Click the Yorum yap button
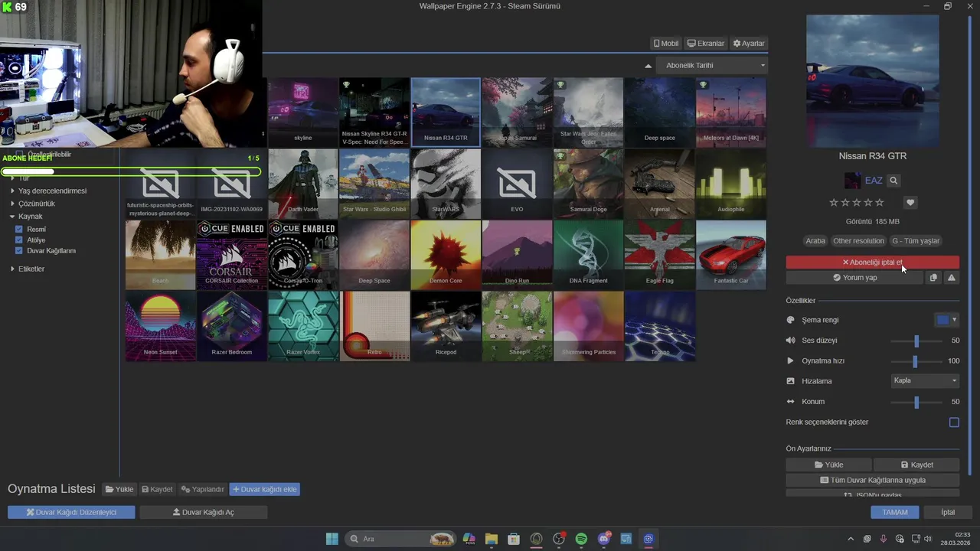 click(854, 278)
